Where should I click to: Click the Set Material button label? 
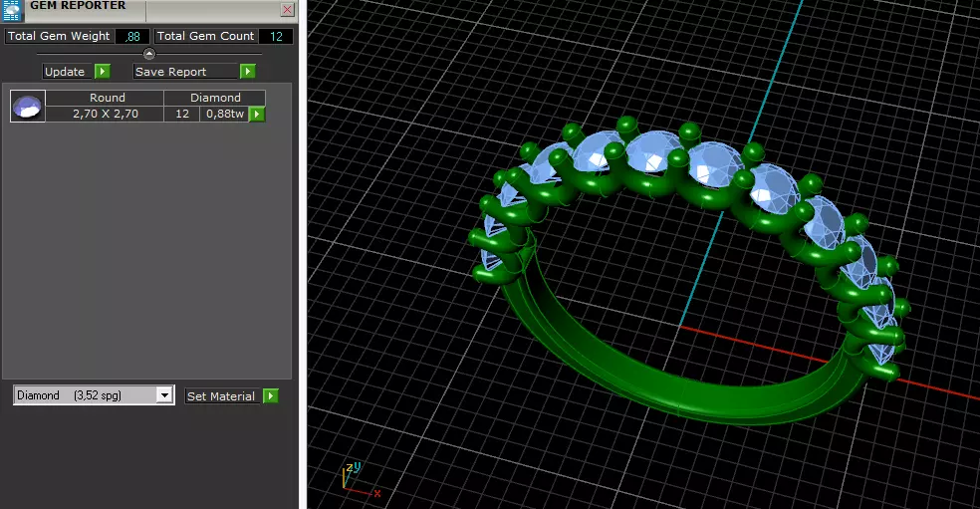pos(222,395)
